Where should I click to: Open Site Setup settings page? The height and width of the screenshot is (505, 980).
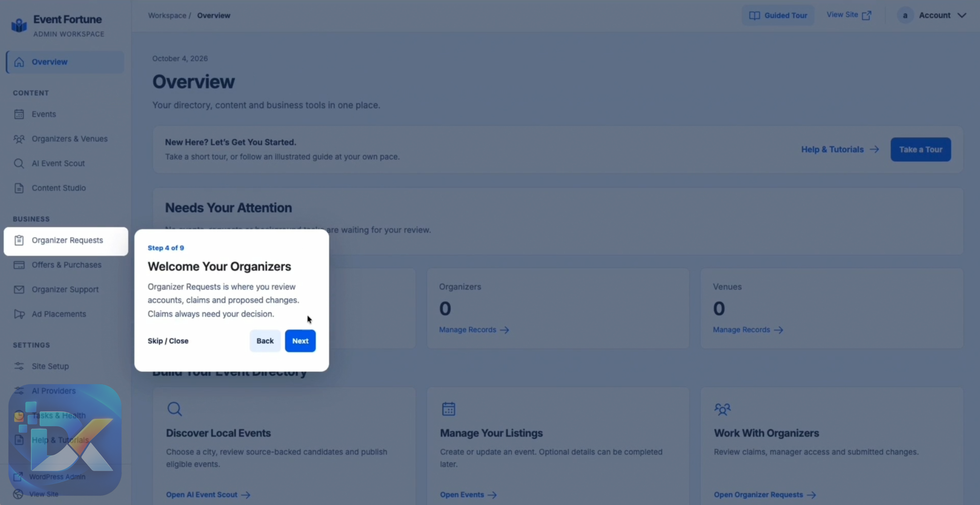click(65, 366)
